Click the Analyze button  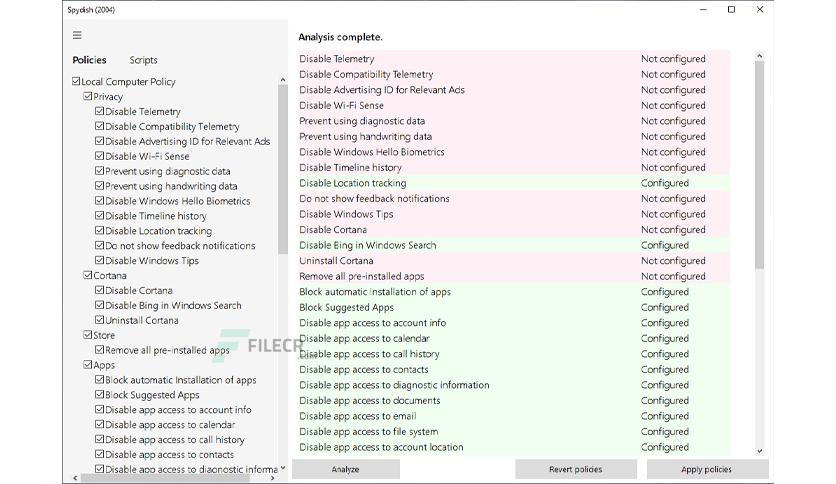[345, 469]
